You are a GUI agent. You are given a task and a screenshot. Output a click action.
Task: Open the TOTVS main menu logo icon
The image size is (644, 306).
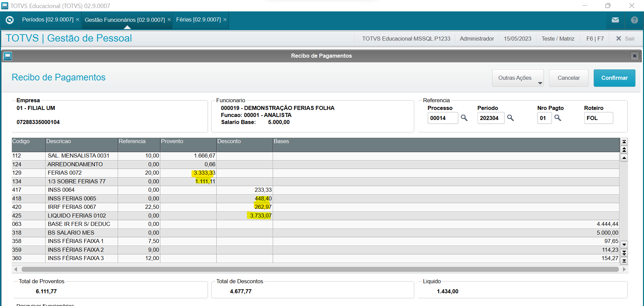point(10,20)
